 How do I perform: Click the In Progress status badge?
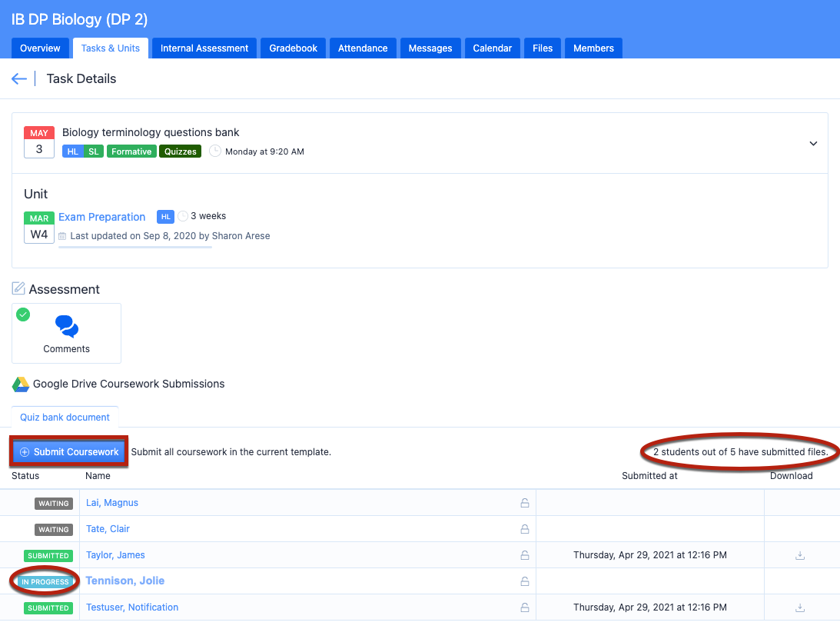[x=45, y=582]
